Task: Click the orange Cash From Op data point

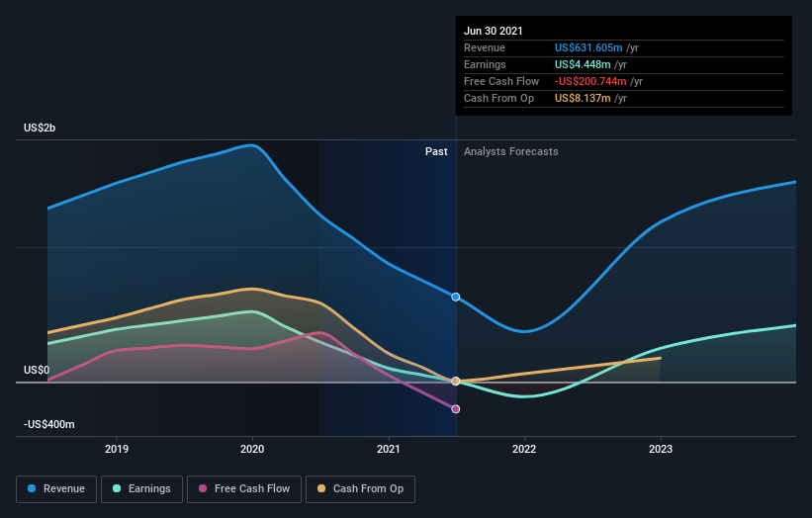Action: pos(456,382)
